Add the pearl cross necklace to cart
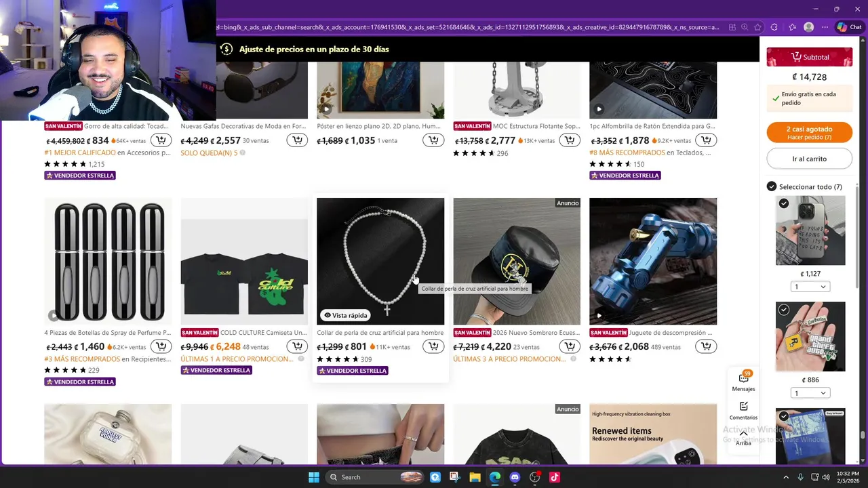 pyautogui.click(x=433, y=346)
